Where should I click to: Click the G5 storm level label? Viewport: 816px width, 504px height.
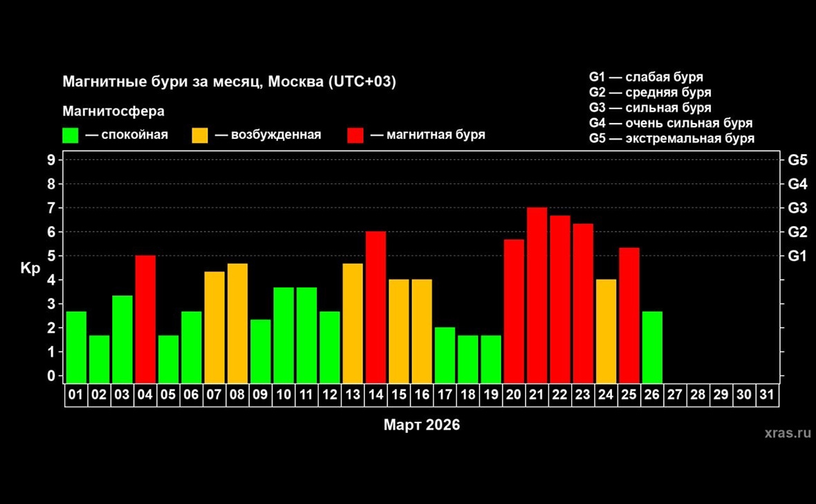click(x=797, y=160)
